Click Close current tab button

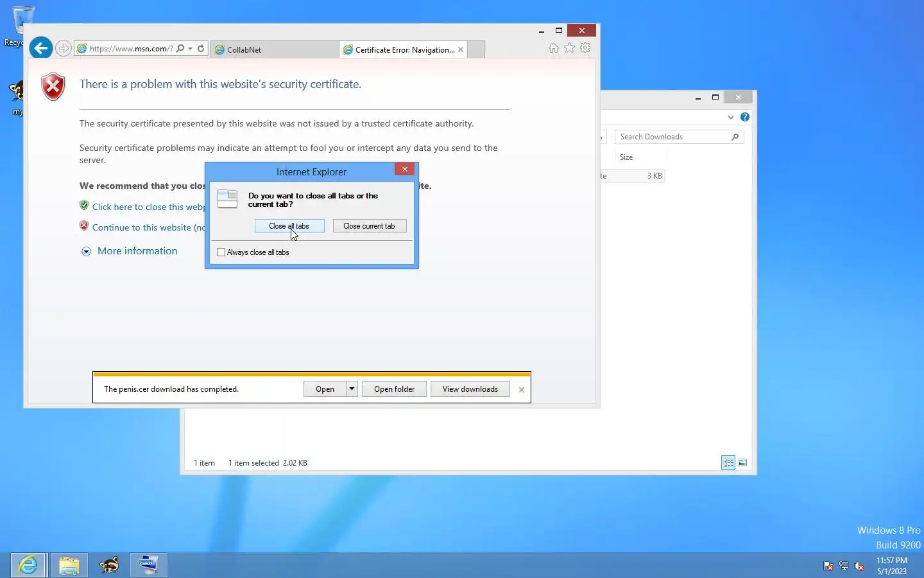click(370, 226)
